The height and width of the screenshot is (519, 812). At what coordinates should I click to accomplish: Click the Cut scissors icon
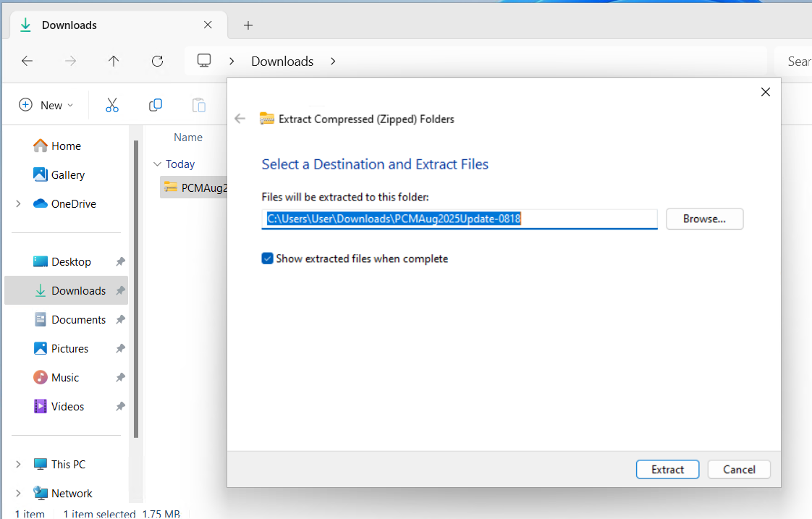coord(112,106)
